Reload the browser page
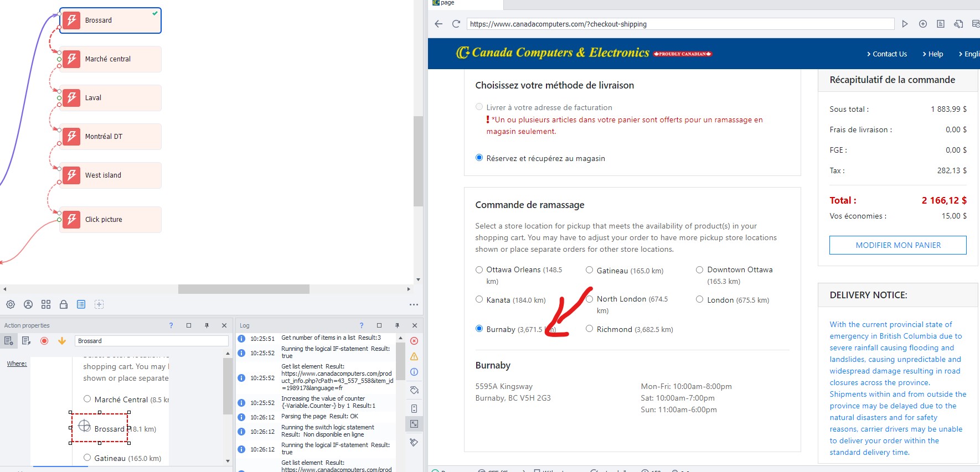The image size is (980, 472). pyautogui.click(x=456, y=24)
